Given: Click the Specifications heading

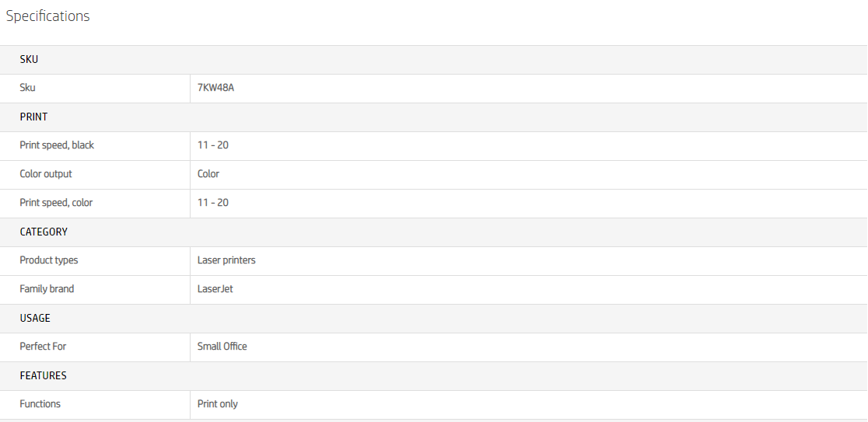Looking at the screenshot, I should [47, 16].
